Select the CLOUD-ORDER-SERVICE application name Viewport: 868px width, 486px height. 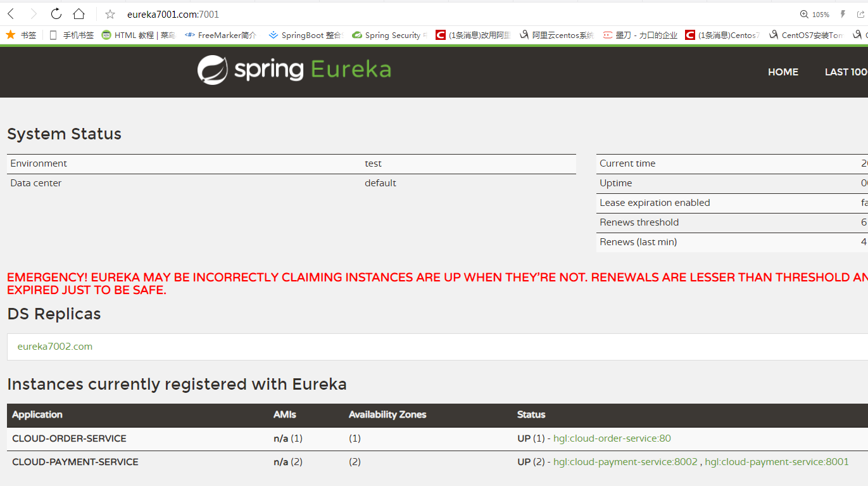coord(69,438)
